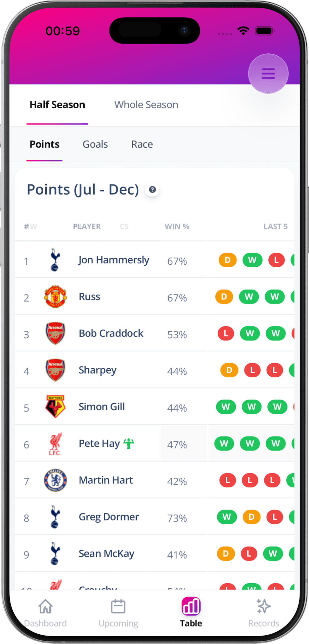Open the hamburger menu
The width and height of the screenshot is (309, 644).
[268, 73]
